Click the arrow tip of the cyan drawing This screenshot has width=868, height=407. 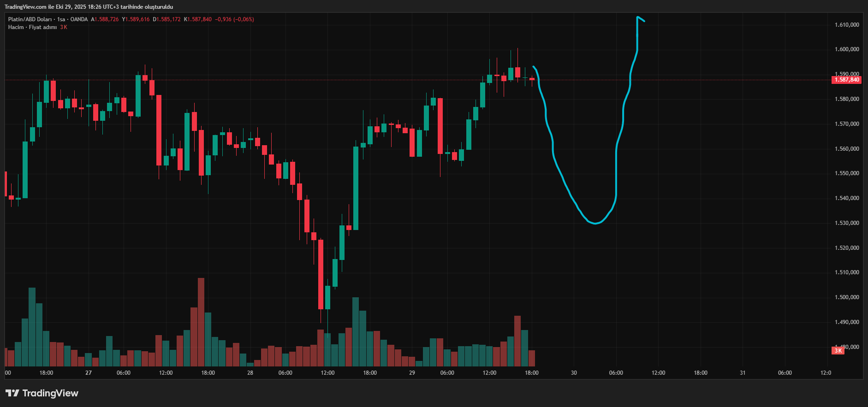coord(638,18)
